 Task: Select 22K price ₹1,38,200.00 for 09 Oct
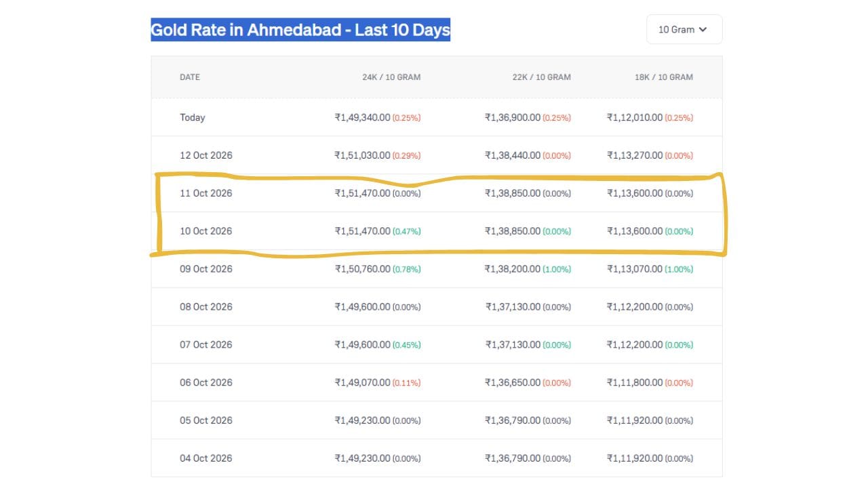tap(513, 269)
